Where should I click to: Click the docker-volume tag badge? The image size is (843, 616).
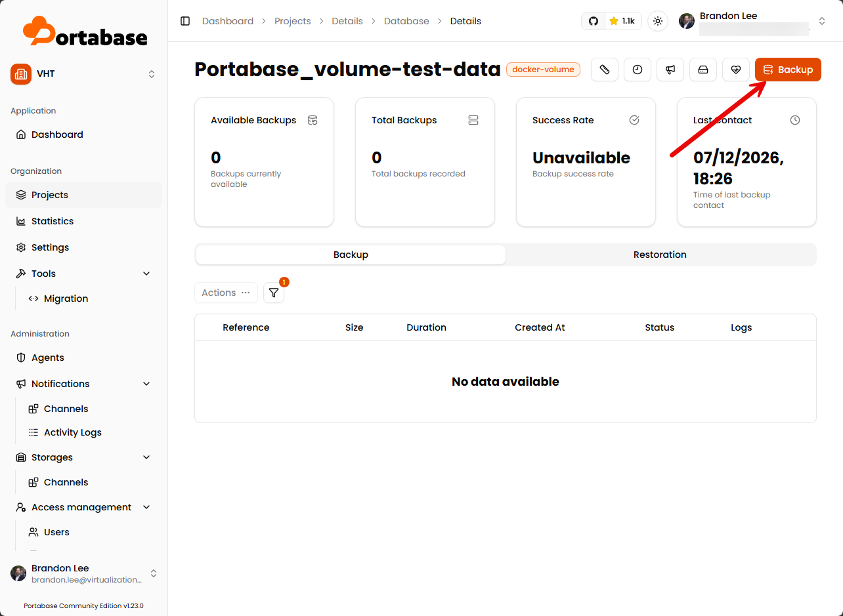(543, 70)
